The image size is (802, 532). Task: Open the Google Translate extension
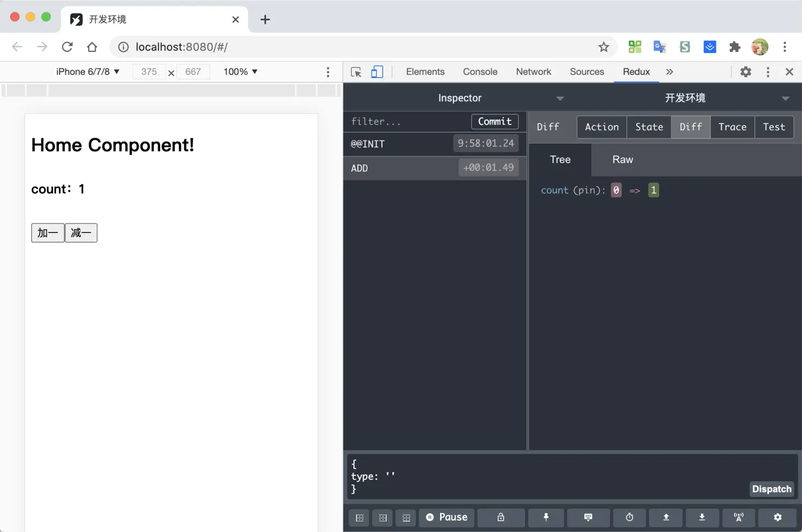660,47
